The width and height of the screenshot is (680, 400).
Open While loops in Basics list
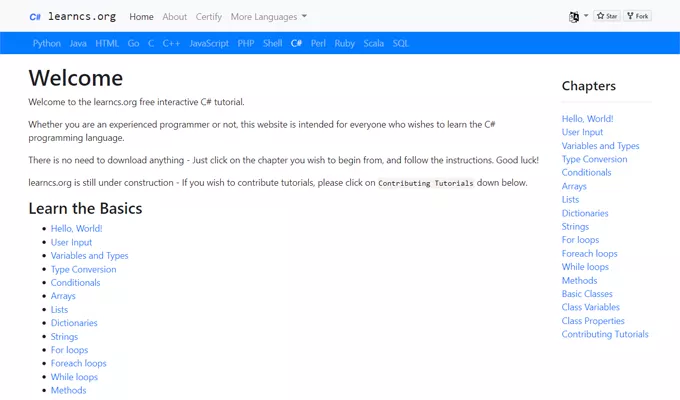point(74,377)
